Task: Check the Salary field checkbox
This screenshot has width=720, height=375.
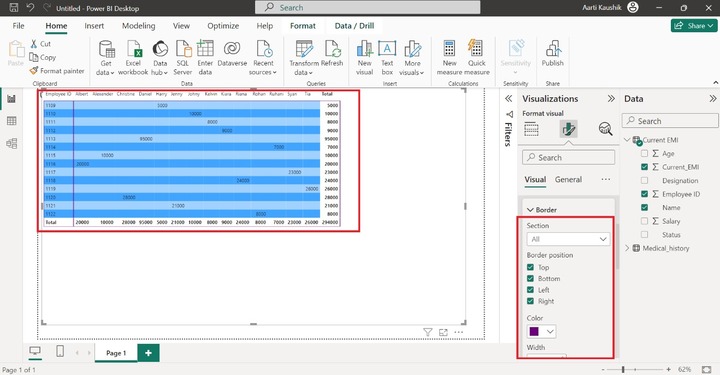Action: pyautogui.click(x=644, y=221)
